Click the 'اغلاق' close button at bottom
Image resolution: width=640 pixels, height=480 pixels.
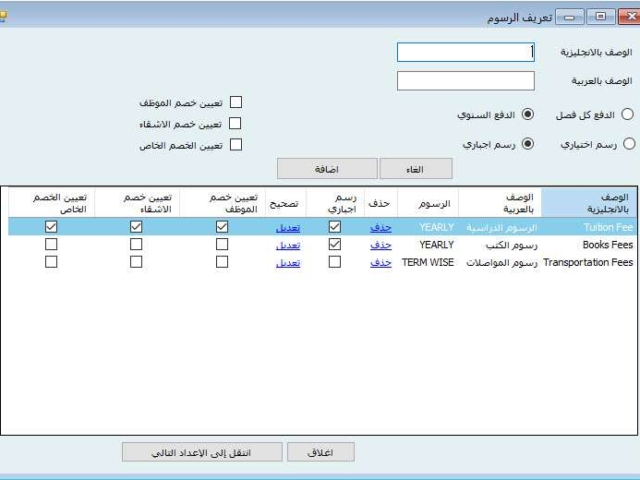pyautogui.click(x=321, y=452)
